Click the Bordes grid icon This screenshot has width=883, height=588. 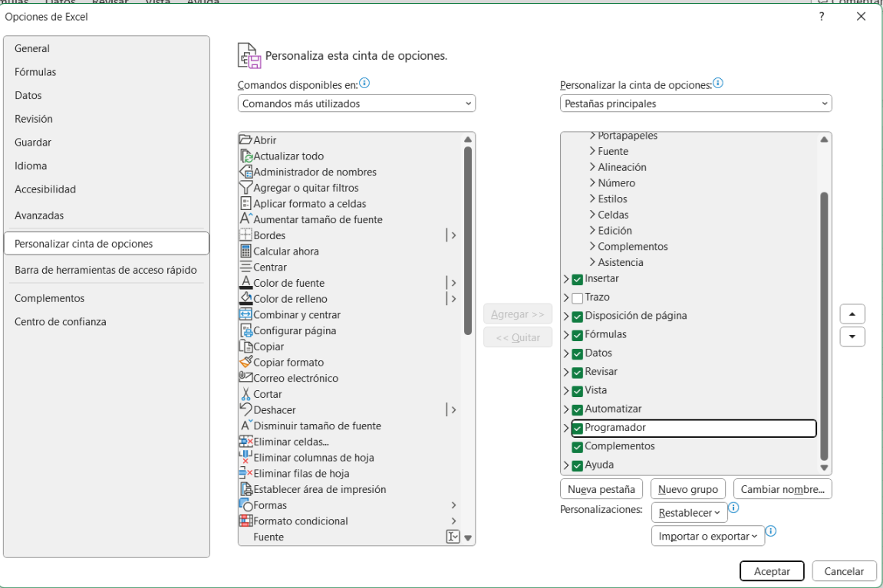245,235
